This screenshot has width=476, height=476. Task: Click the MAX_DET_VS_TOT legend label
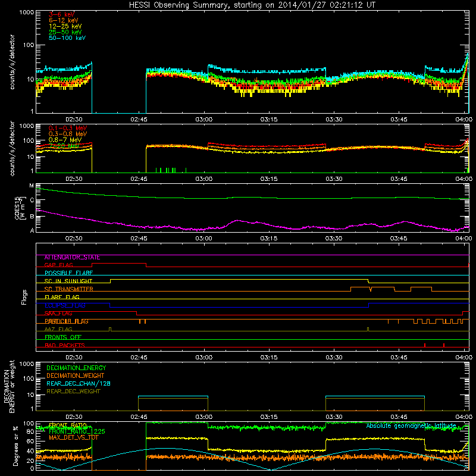tap(73, 437)
